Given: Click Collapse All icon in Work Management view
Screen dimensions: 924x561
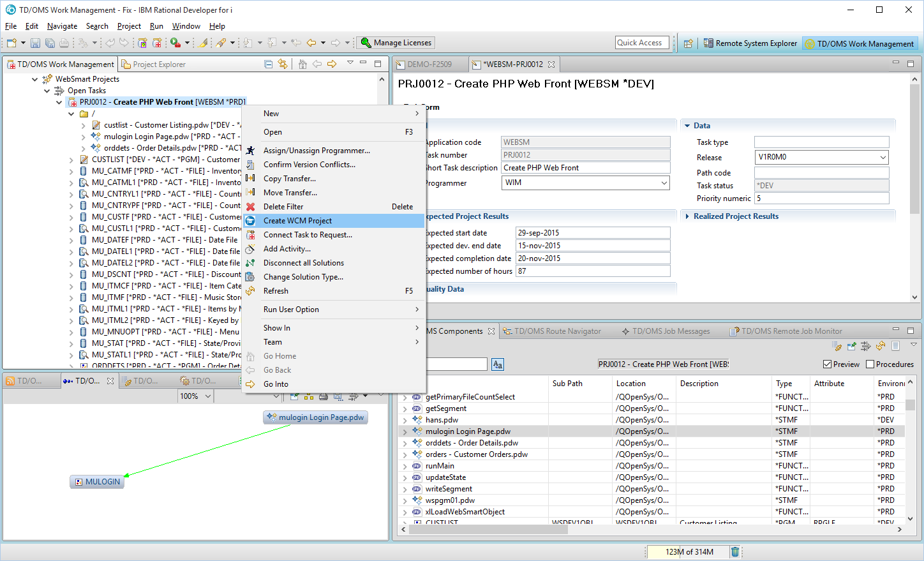Looking at the screenshot, I should [269, 64].
